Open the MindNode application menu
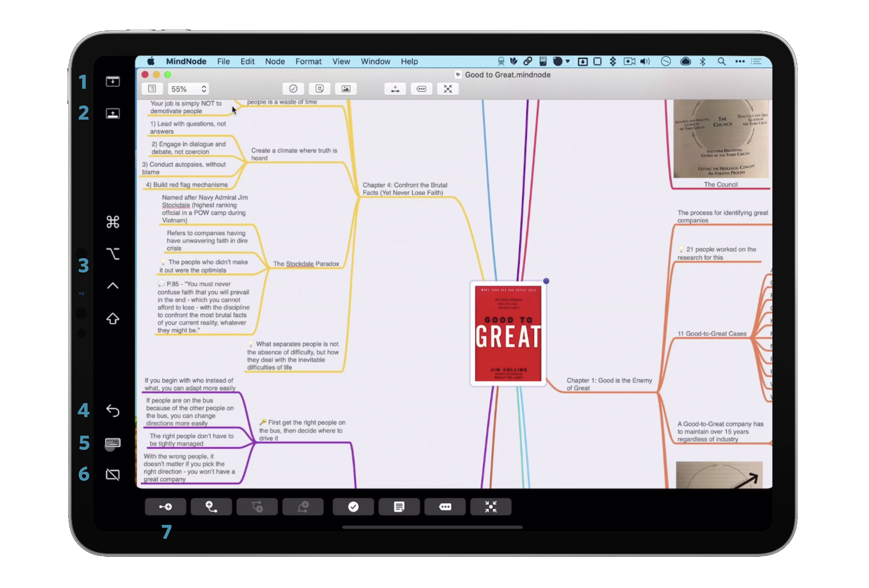The height and width of the screenshot is (588, 869). (x=186, y=61)
